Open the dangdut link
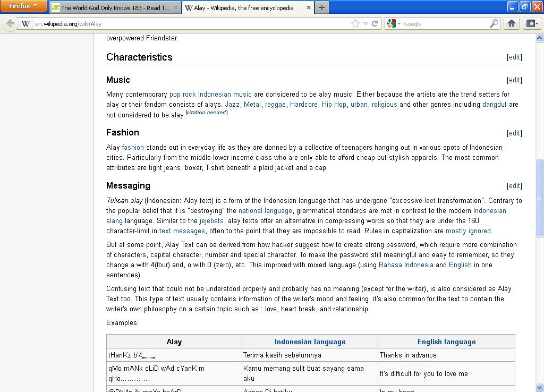The image size is (544, 392). [x=495, y=105]
